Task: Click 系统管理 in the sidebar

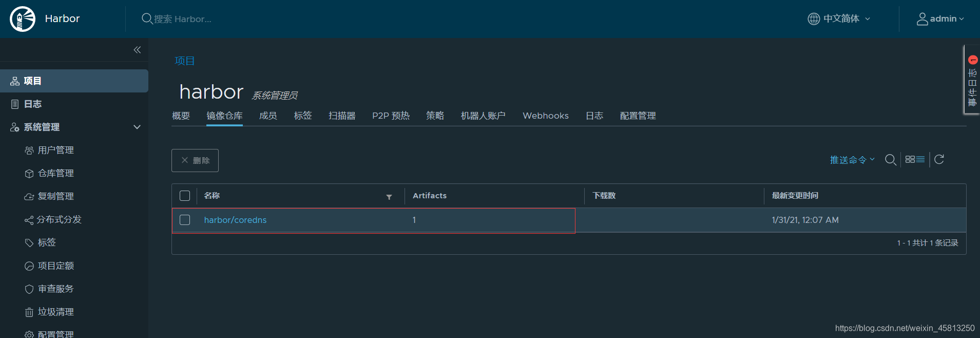Action: click(x=42, y=127)
